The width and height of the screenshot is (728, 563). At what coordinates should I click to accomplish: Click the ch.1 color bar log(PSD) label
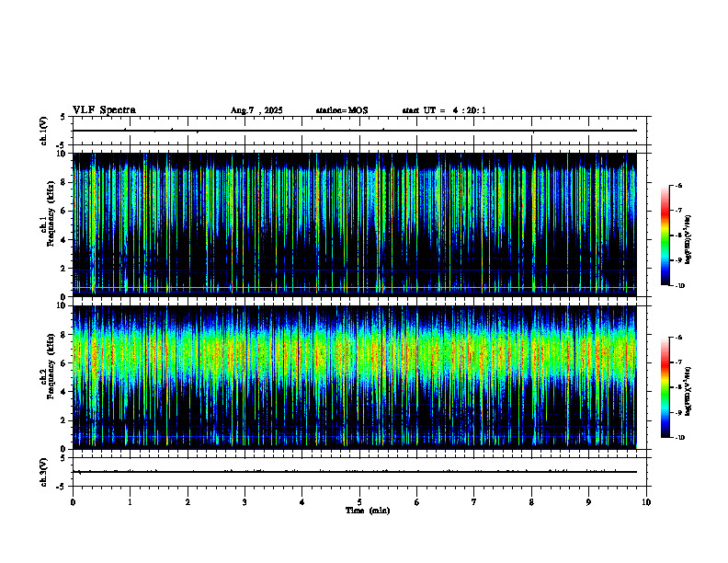pos(688,239)
